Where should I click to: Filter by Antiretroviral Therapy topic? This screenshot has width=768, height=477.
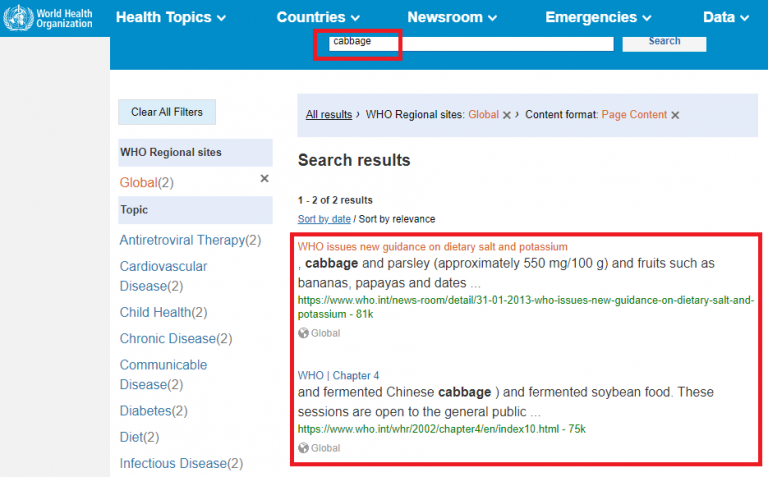point(190,240)
